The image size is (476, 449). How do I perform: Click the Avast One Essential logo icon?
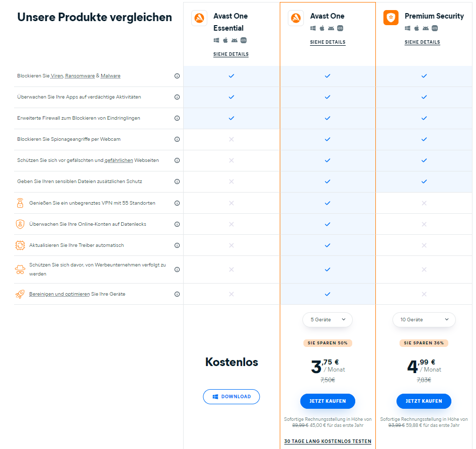click(200, 19)
